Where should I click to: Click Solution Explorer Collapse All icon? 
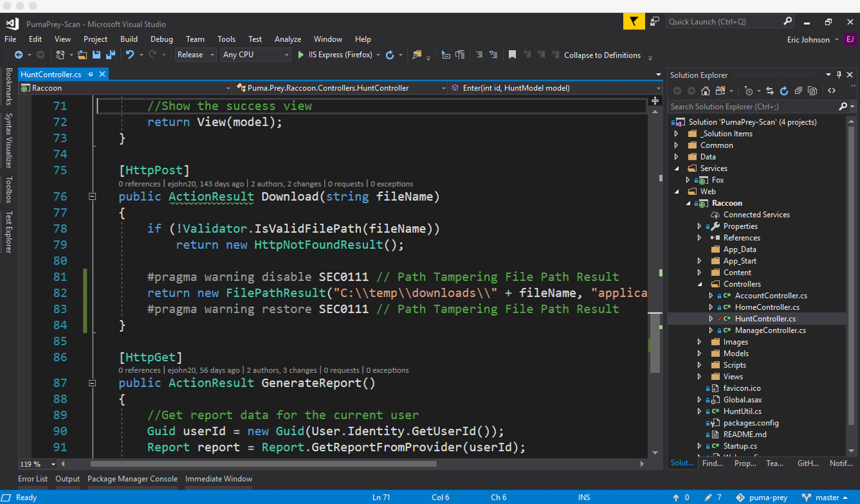click(798, 91)
